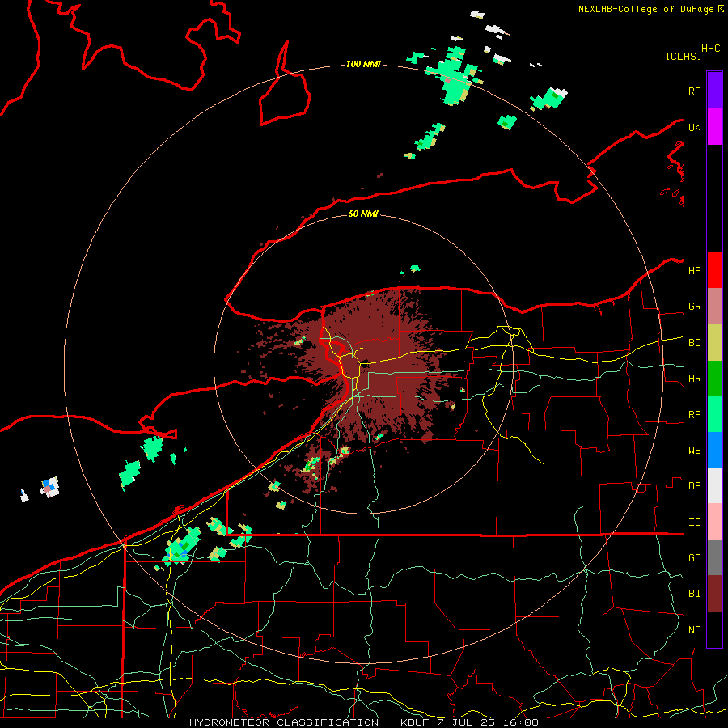Viewport: 728px width, 728px height.
Task: Click the IC legend label
Action: 694,523
